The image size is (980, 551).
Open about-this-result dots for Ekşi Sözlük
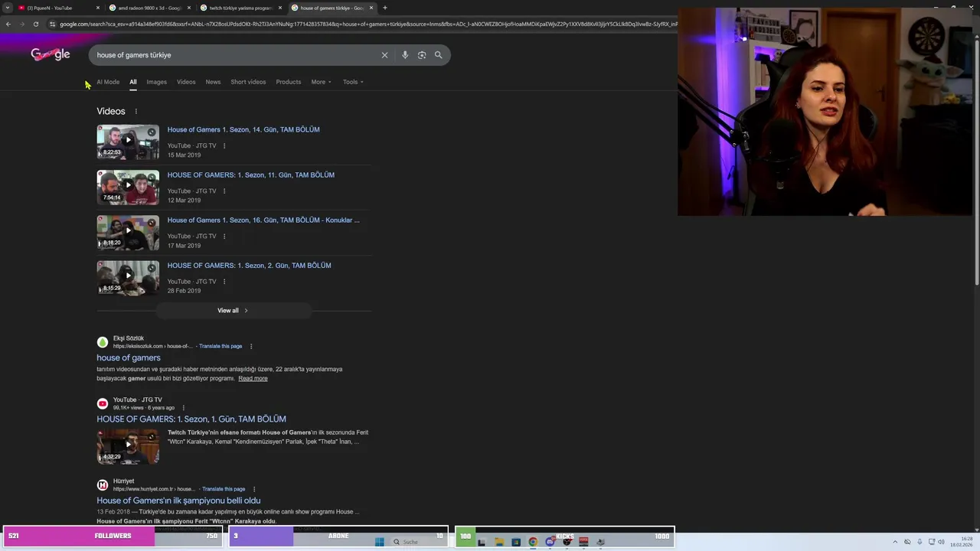pos(251,346)
